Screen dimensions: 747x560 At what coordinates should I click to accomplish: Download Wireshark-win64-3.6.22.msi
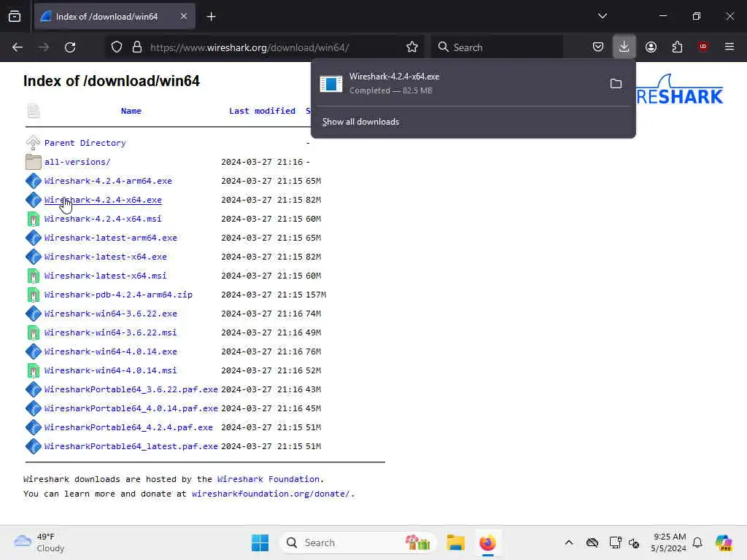pos(111,332)
